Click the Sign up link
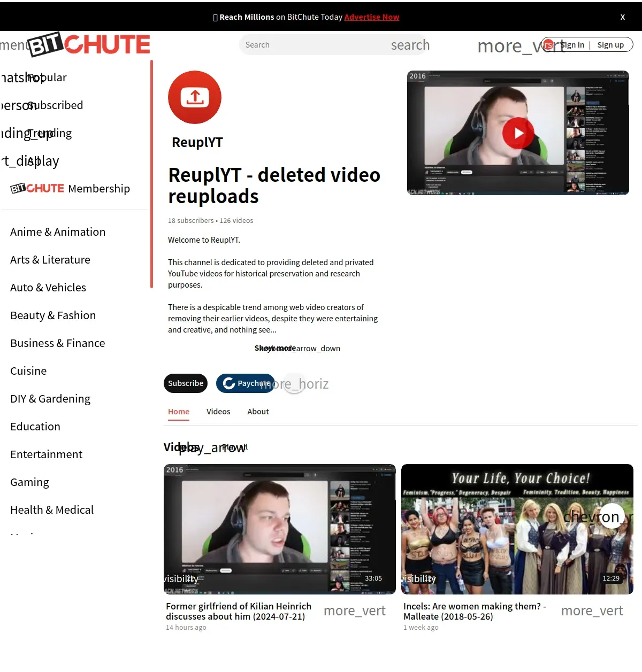Screen dimensions: 642x672 [x=610, y=45]
